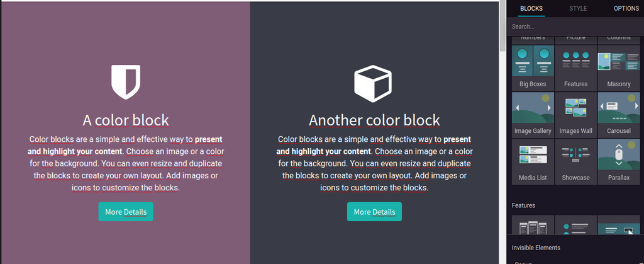Choose the Images Wall block
The height and width of the screenshot is (264, 644).
(575, 114)
